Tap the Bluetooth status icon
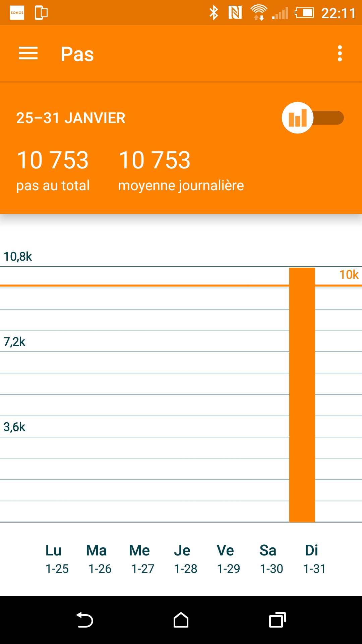 [214, 13]
